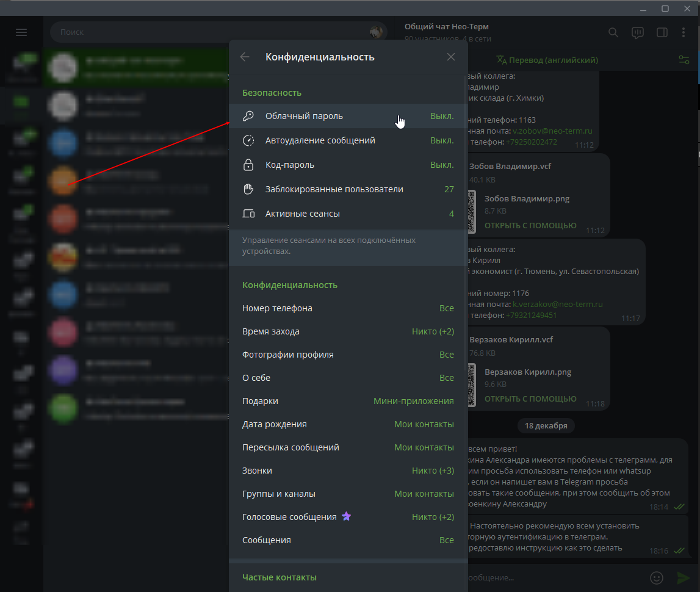Open the QR thumbnail of Зобов Владимир.png
Screen dimensions: 700x592
pos(472,212)
